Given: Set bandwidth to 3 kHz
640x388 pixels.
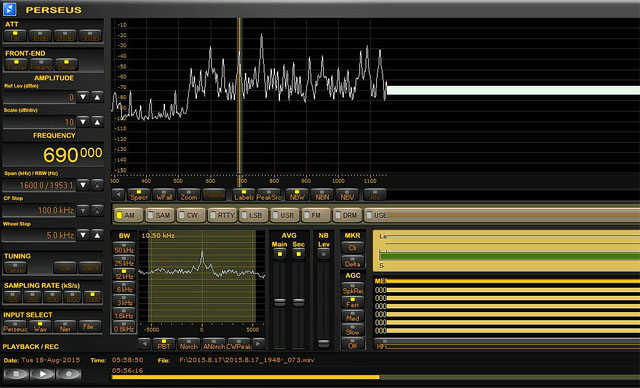Looking at the screenshot, I should (x=124, y=300).
